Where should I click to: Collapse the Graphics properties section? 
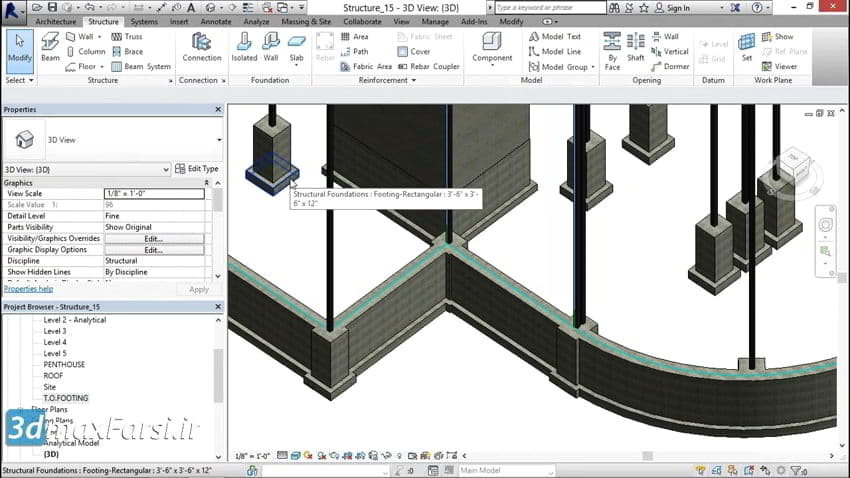pos(207,183)
